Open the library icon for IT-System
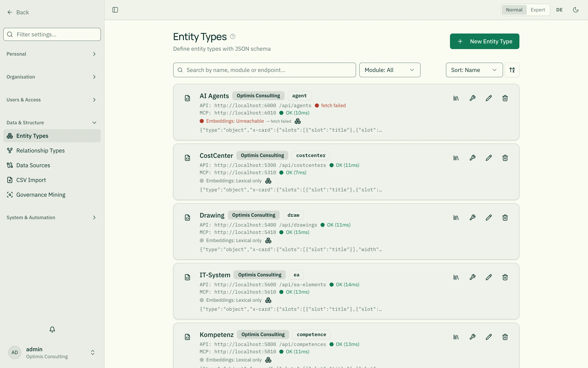Image resolution: width=588 pixels, height=368 pixels. point(456,277)
